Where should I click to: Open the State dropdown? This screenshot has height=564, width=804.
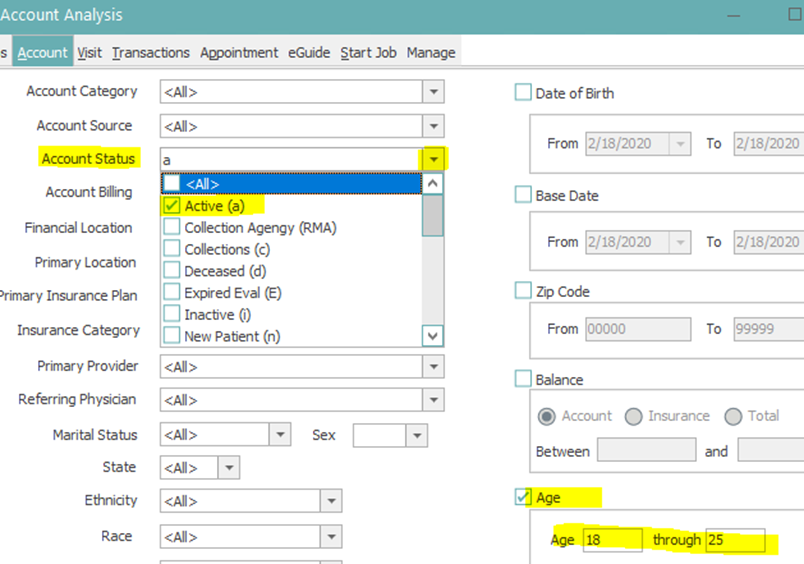pos(229,468)
